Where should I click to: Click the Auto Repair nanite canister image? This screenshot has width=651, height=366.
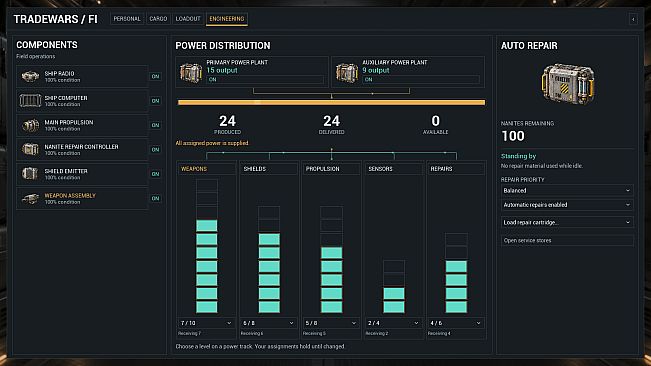point(568,83)
